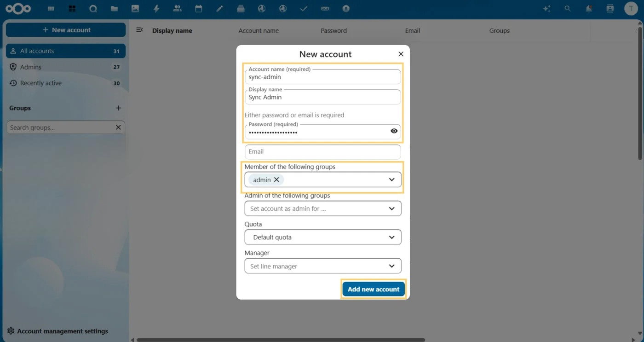Click the Account name column header

pyautogui.click(x=259, y=31)
